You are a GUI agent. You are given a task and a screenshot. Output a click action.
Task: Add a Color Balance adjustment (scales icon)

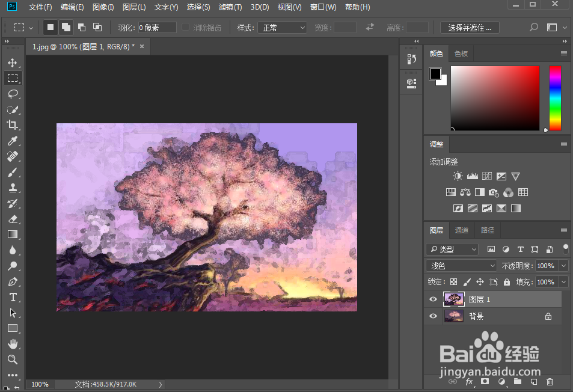pyautogui.click(x=465, y=192)
